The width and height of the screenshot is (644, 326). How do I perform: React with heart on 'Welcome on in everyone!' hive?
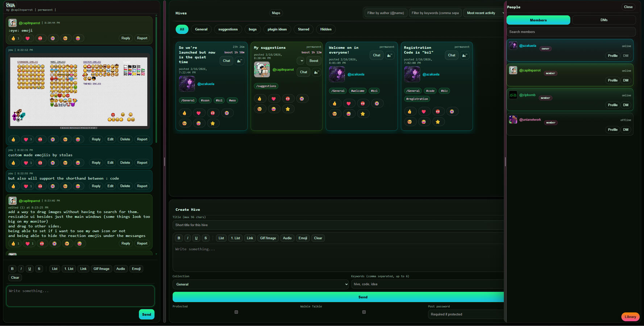coord(349,104)
